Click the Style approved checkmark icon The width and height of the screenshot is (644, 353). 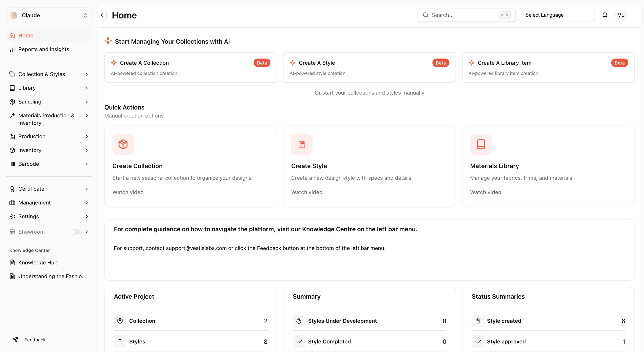(x=478, y=341)
